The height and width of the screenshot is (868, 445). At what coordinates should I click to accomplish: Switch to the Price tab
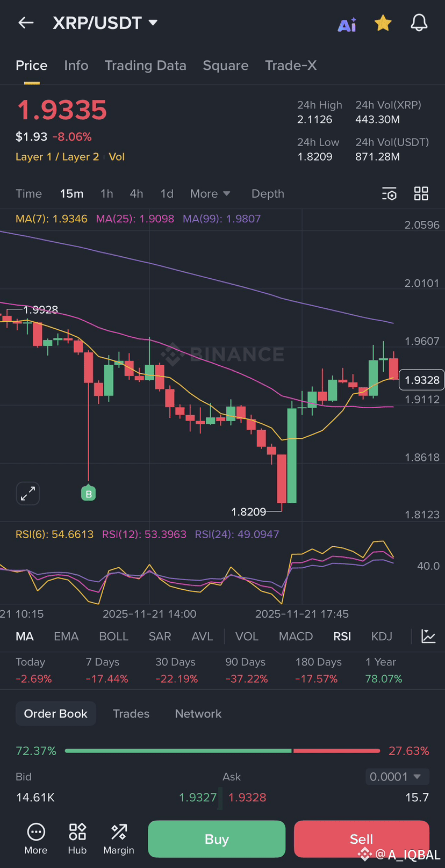pyautogui.click(x=32, y=66)
